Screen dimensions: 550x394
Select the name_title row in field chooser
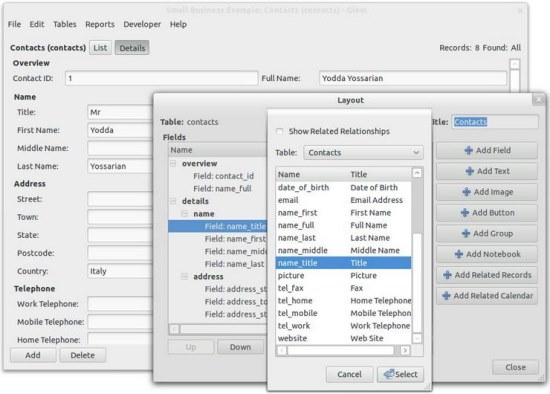click(343, 263)
